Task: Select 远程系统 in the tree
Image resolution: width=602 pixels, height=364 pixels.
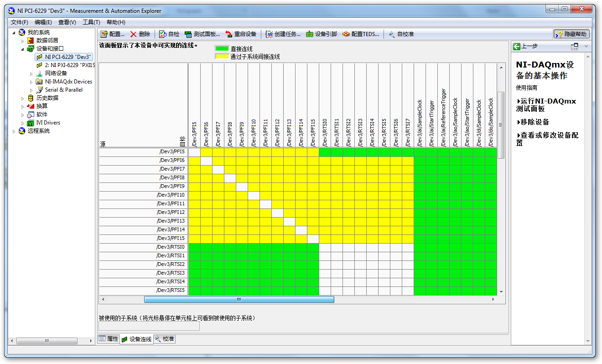Action: pos(38,131)
